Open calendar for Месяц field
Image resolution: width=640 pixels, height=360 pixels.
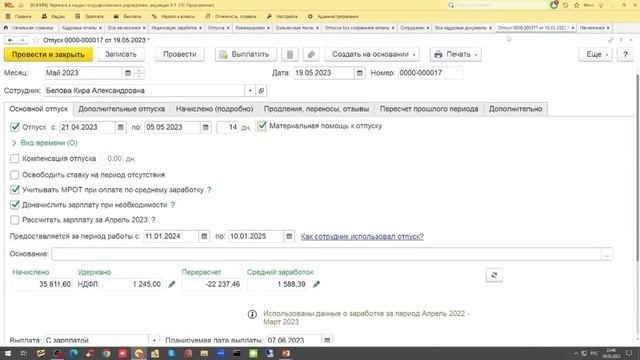128,73
